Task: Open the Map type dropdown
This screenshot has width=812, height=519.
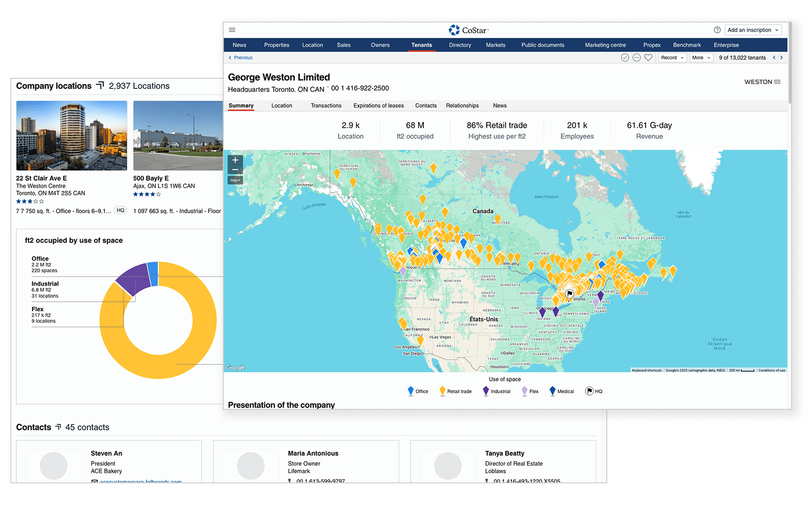Action: [235, 181]
